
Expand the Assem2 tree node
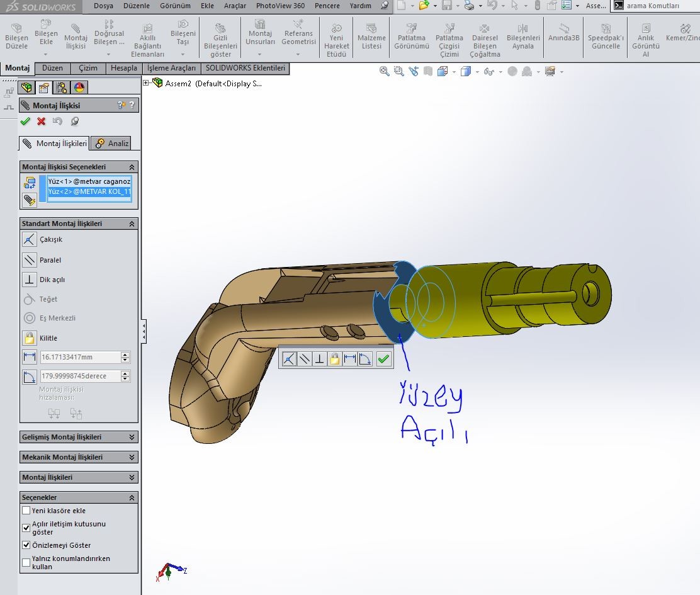pos(146,83)
